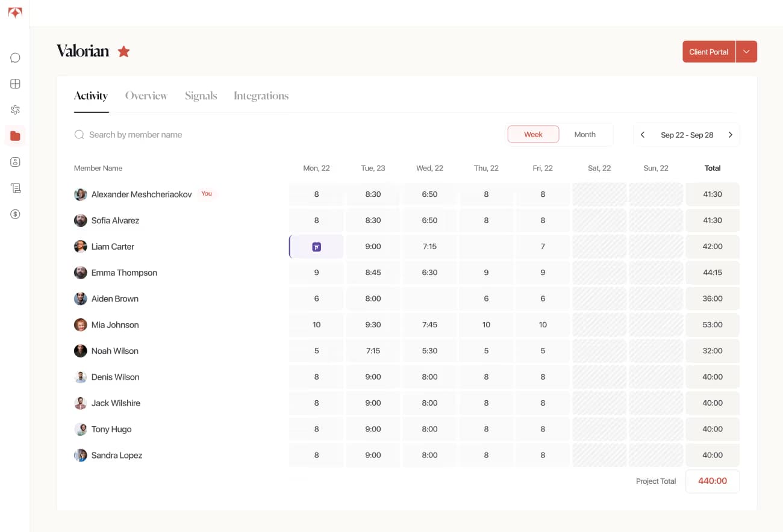This screenshot has height=532, width=783.
Task: Open the AI sparkle sidebar icon
Action: [15, 110]
